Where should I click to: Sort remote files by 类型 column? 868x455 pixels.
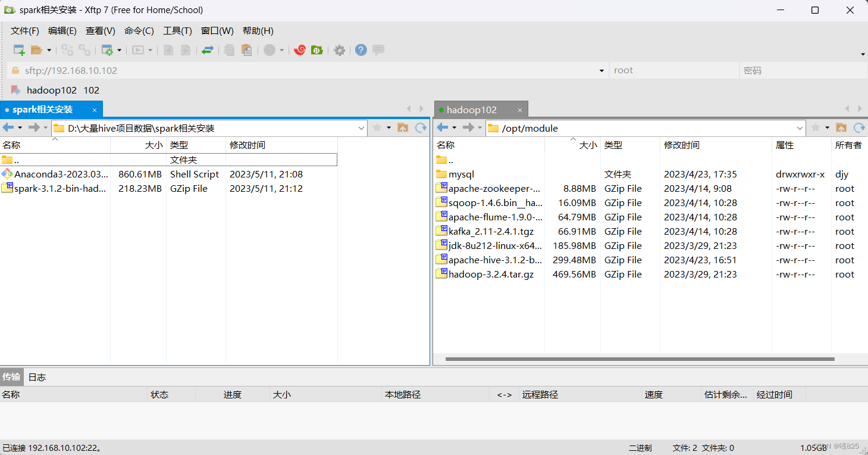[x=630, y=145]
